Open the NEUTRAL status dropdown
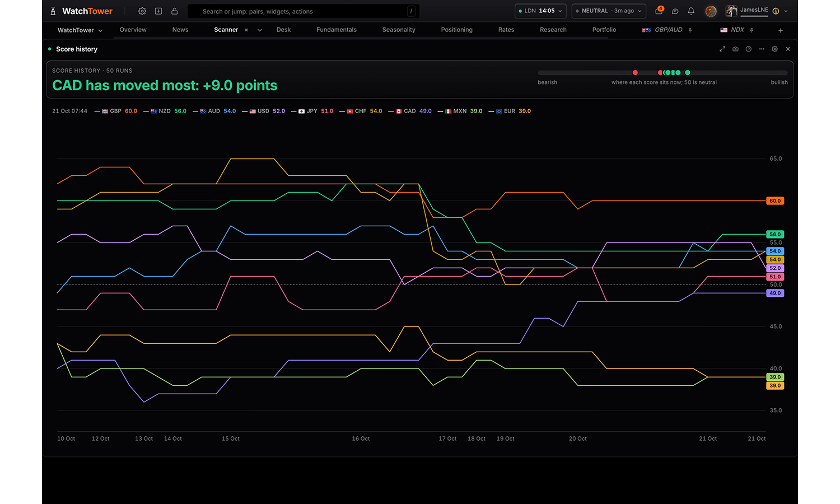 point(609,11)
